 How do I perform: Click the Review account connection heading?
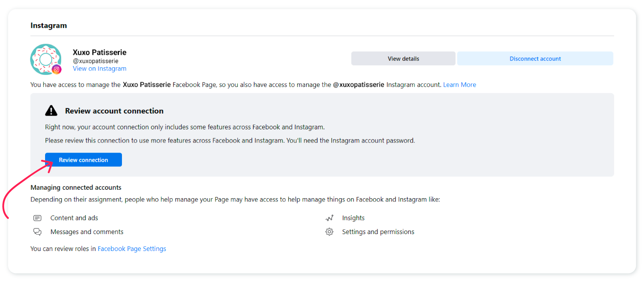[x=114, y=111]
